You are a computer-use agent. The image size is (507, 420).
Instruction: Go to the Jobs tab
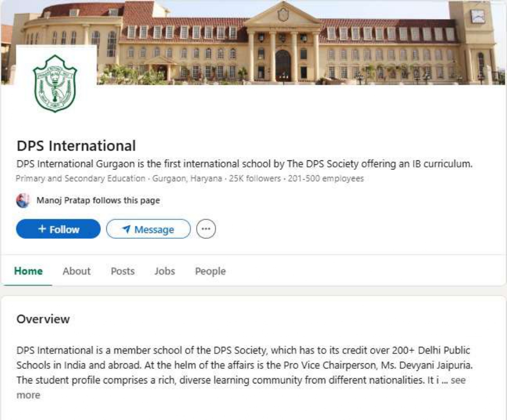click(x=164, y=271)
